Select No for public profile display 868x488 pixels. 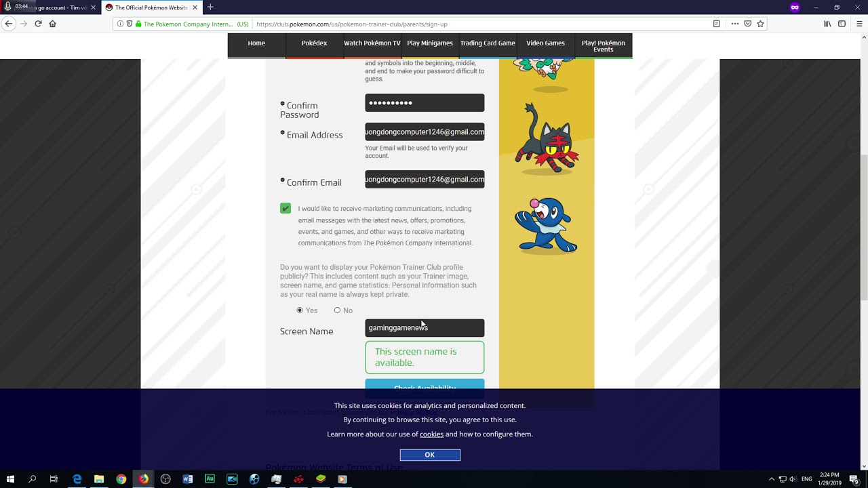[337, 310]
